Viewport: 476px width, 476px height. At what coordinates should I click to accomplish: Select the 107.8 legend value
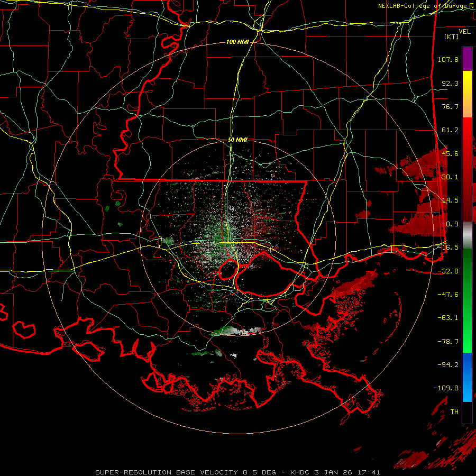(448, 59)
